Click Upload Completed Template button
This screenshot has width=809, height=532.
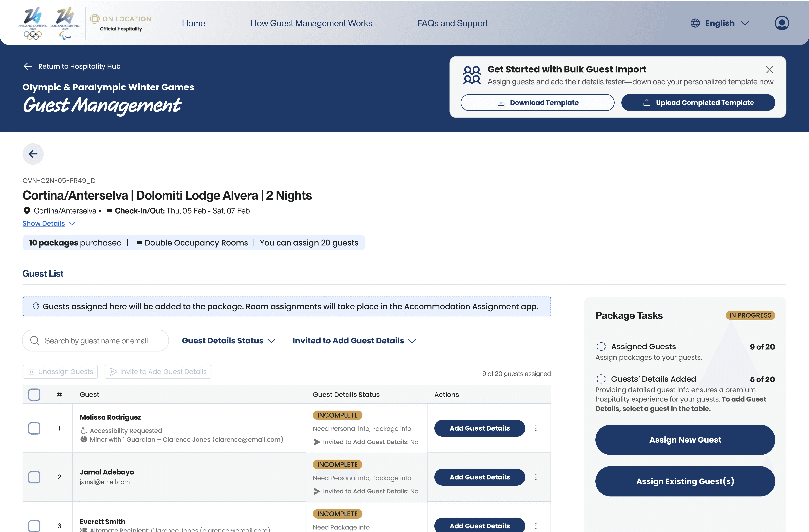tap(698, 103)
